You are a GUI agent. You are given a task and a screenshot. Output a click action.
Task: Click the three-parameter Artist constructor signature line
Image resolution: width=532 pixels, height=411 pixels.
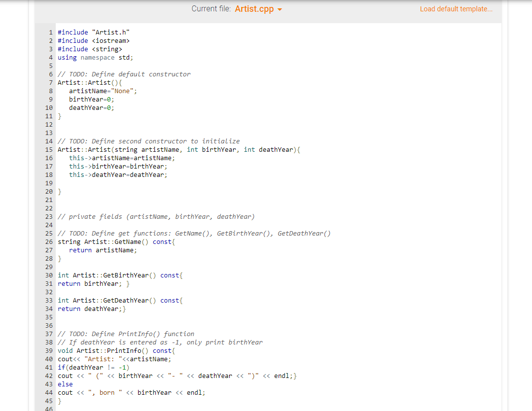click(x=179, y=149)
